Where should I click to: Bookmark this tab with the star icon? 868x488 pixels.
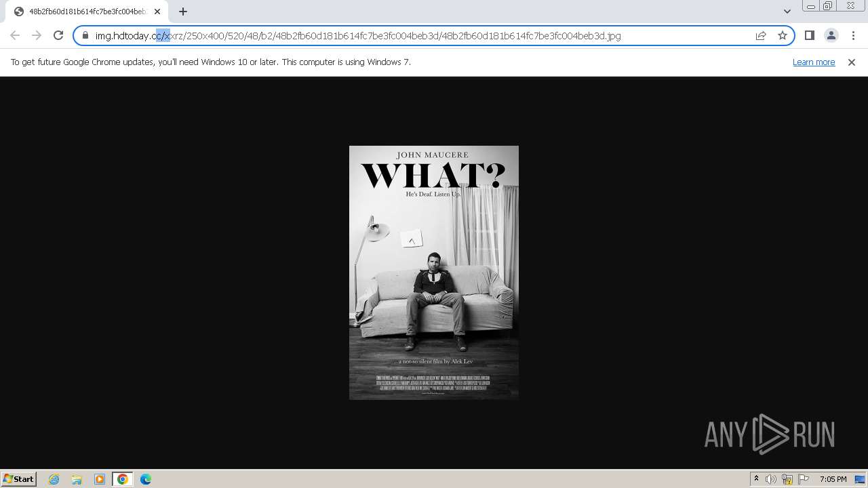[783, 36]
